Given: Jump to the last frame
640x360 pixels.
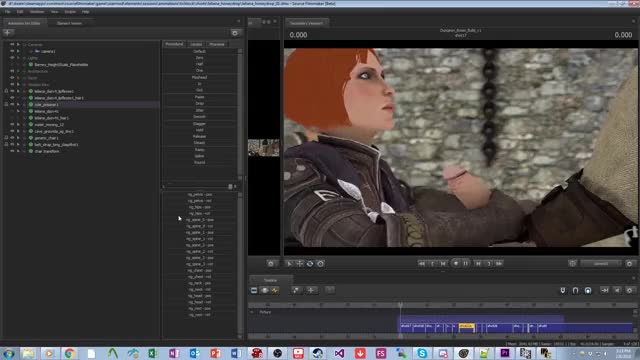Looking at the screenshot, I should pyautogui.click(x=499, y=264).
